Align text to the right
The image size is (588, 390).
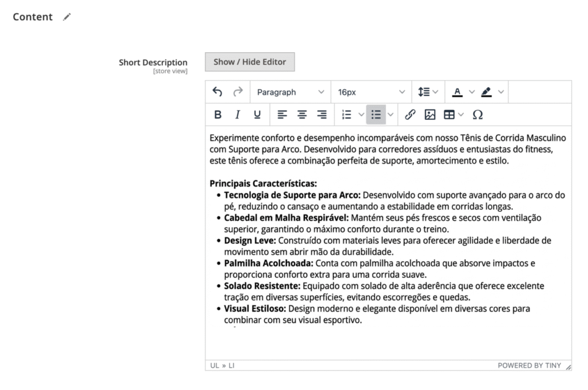pyautogui.click(x=322, y=115)
